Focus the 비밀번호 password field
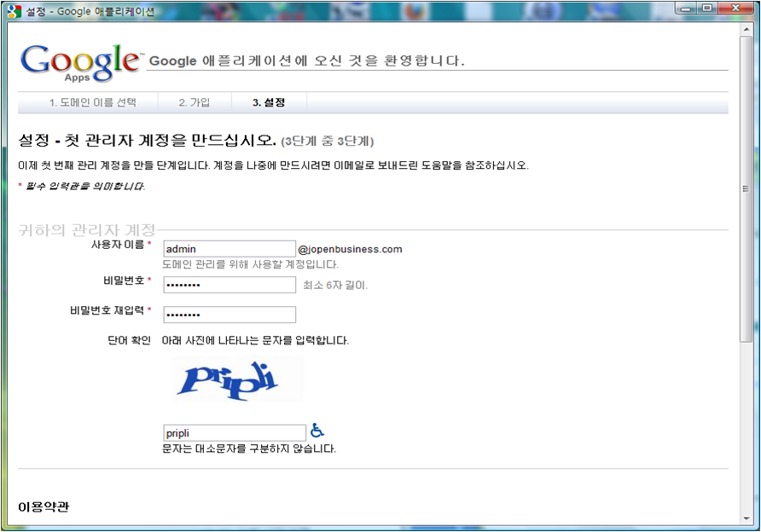This screenshot has height=532, width=761. [x=229, y=285]
